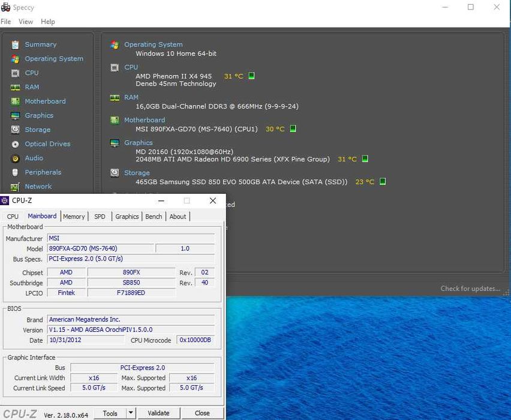Open the Motherboard heading link in Speccy summary
This screenshot has width=511, height=420.
[x=145, y=121]
